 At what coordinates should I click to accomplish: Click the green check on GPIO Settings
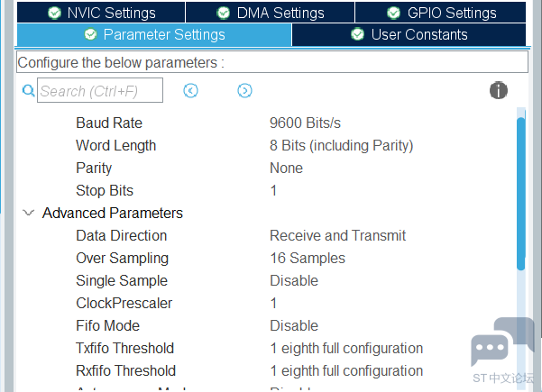[394, 13]
